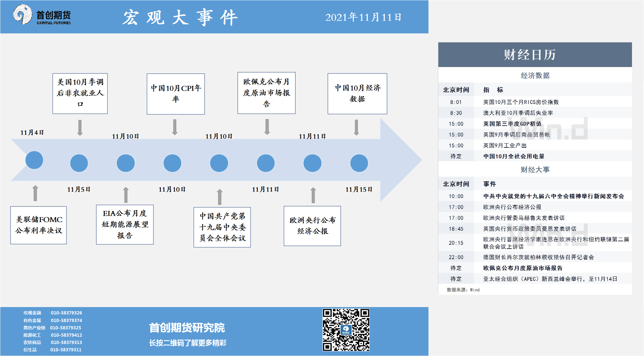This screenshot has height=356, width=644.
Task: Click the 10:00 time cell
Action: [456, 196]
